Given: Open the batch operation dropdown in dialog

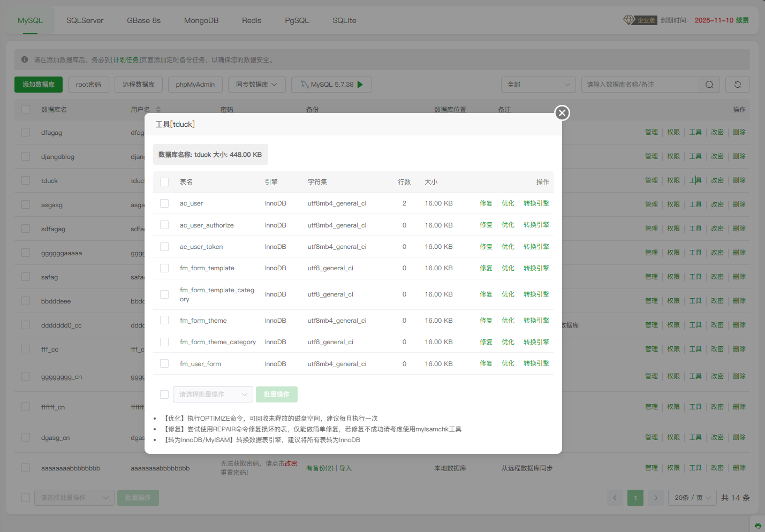Looking at the screenshot, I should coord(213,394).
